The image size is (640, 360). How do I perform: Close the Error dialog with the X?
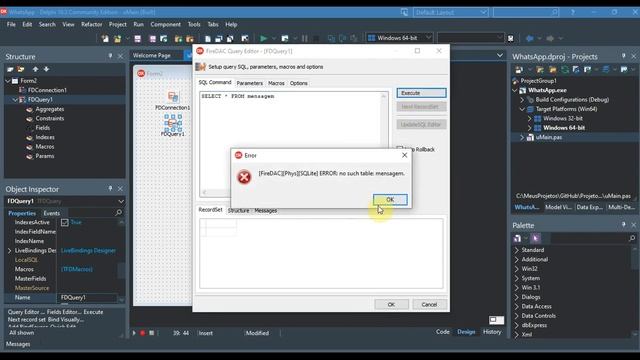point(404,155)
